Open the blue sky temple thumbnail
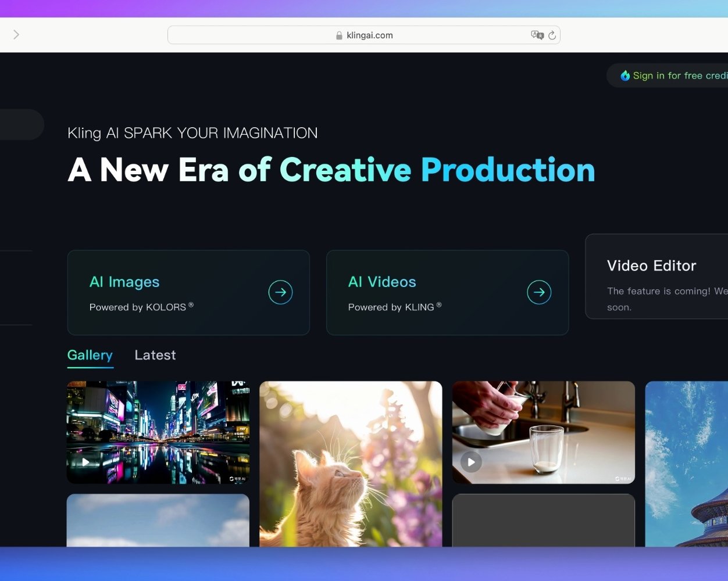The width and height of the screenshot is (728, 581). (687, 464)
